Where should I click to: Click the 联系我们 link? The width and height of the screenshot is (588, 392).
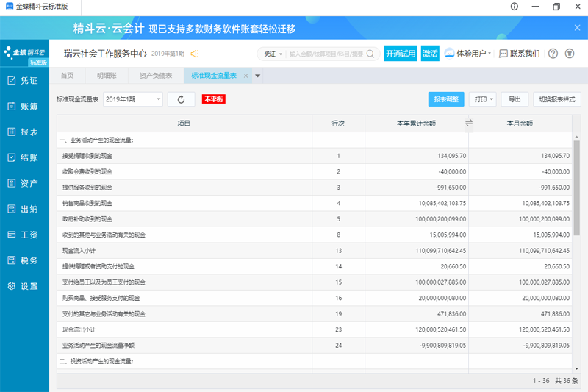[520, 54]
